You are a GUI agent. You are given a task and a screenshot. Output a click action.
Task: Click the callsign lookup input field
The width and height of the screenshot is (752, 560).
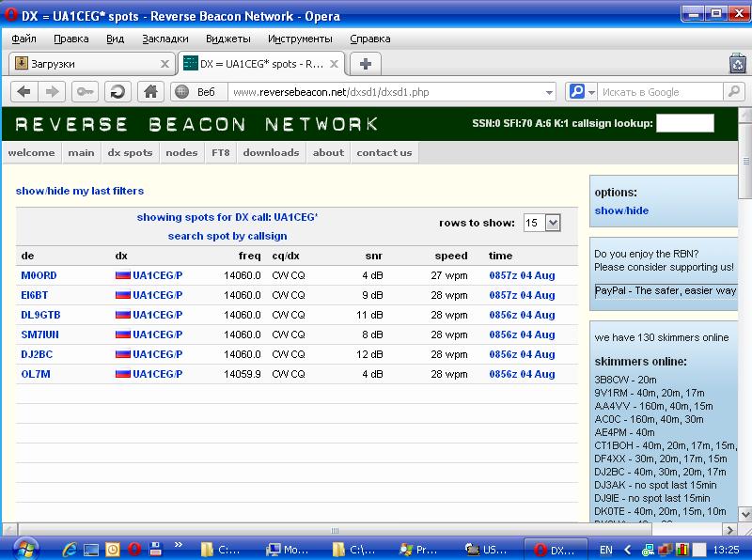click(685, 123)
